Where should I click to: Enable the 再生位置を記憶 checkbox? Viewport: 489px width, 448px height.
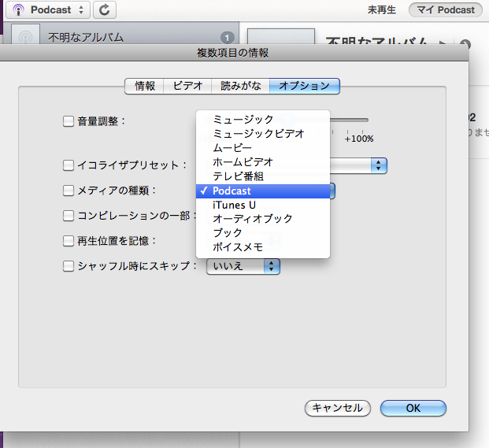click(x=69, y=241)
